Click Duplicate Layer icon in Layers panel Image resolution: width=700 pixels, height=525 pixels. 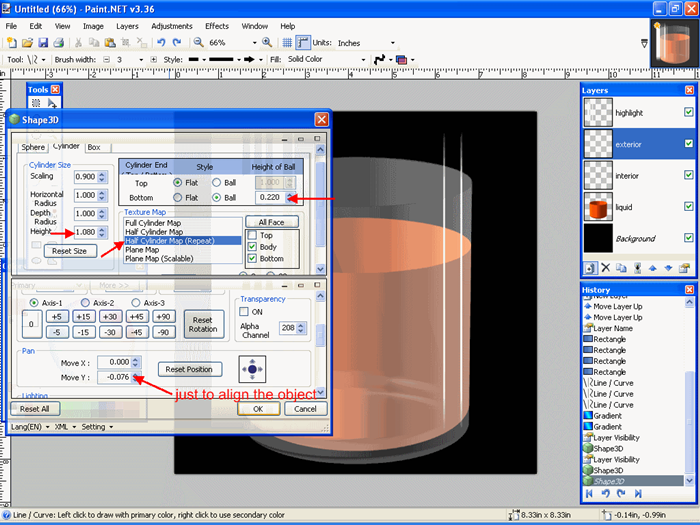pos(621,268)
